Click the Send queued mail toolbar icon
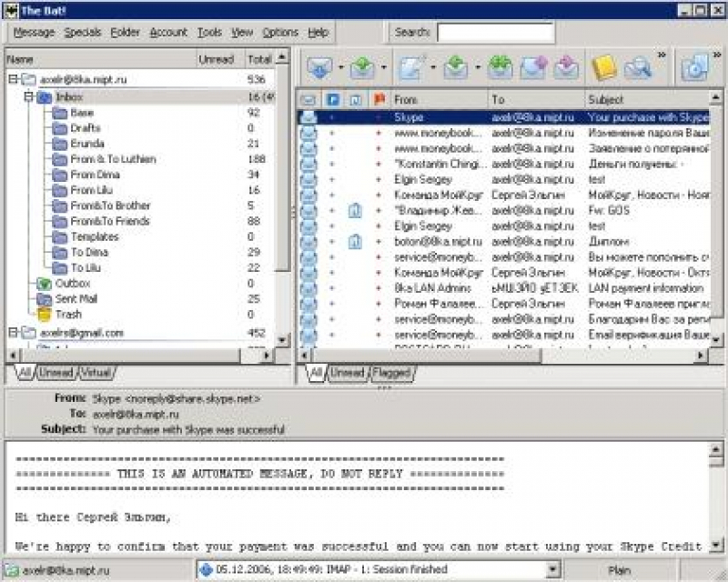 [362, 67]
